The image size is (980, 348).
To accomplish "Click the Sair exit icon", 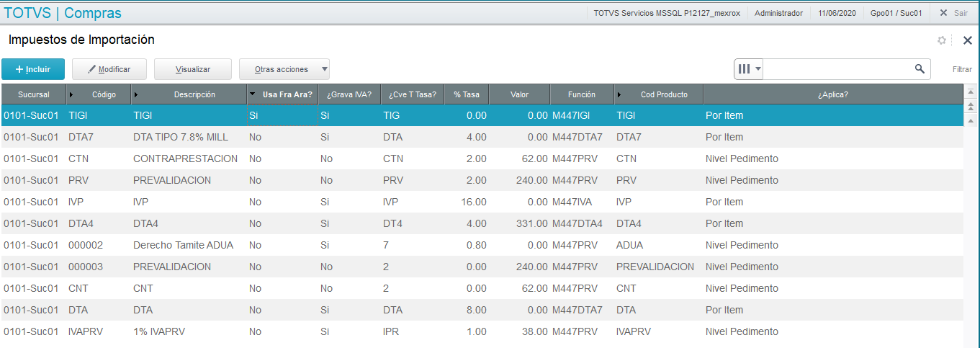I will [x=944, y=13].
